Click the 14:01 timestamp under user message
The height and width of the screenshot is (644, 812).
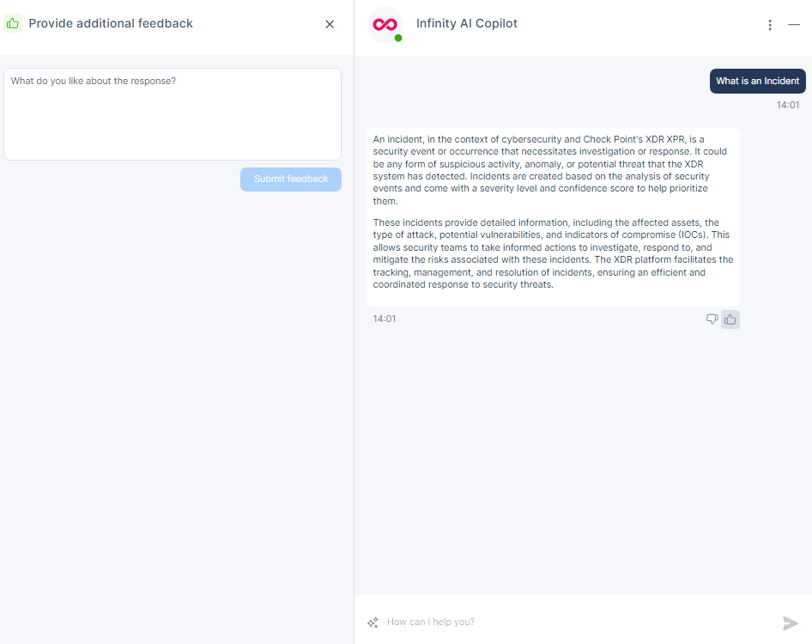click(x=788, y=105)
